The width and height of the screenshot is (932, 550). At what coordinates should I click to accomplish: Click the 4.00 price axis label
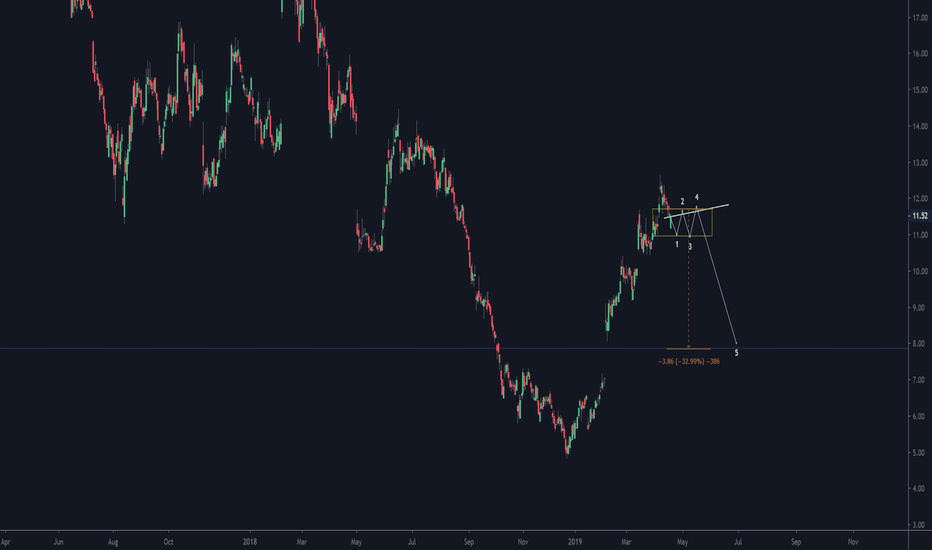pyautogui.click(x=920, y=489)
